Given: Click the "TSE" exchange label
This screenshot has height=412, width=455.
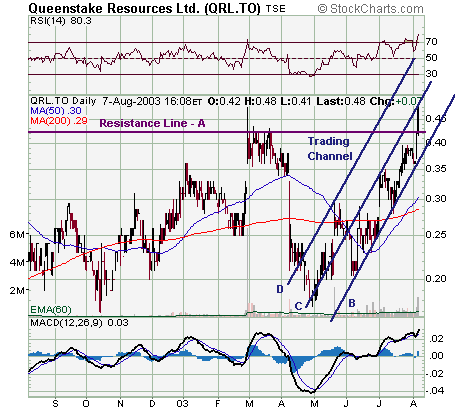Looking at the screenshot, I should (x=276, y=9).
